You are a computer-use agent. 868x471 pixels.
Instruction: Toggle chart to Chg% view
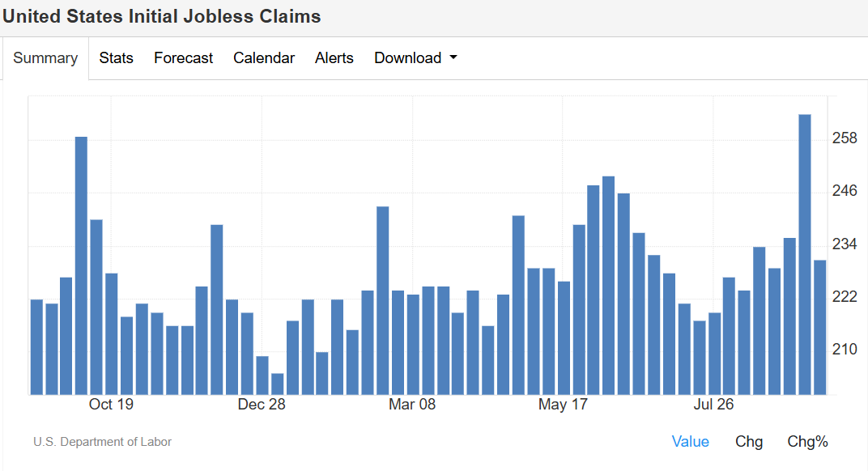807,442
